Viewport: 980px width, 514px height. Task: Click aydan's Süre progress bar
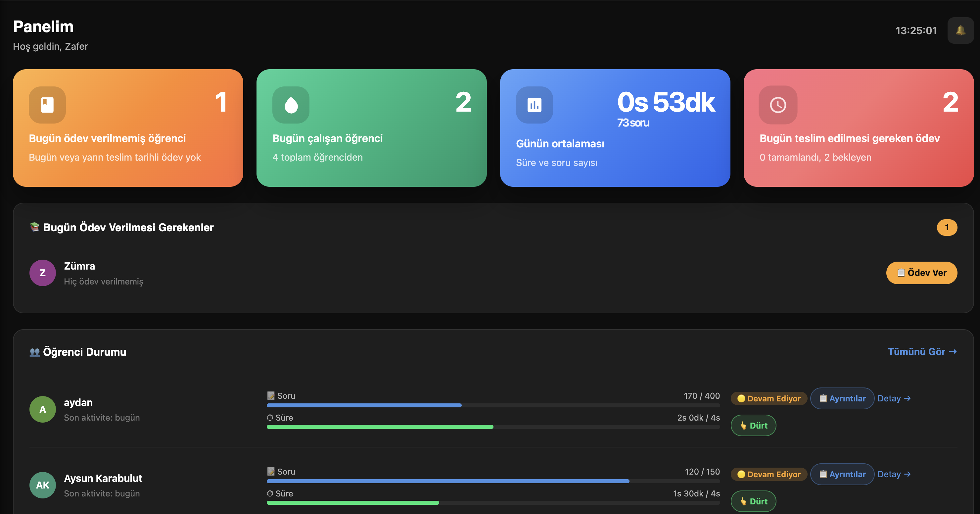tap(493, 427)
